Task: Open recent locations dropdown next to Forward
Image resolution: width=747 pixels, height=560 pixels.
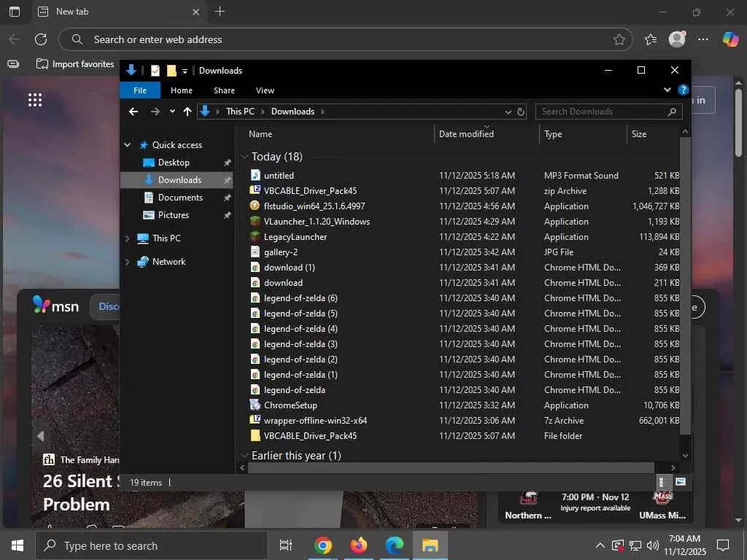Action: pos(172,112)
